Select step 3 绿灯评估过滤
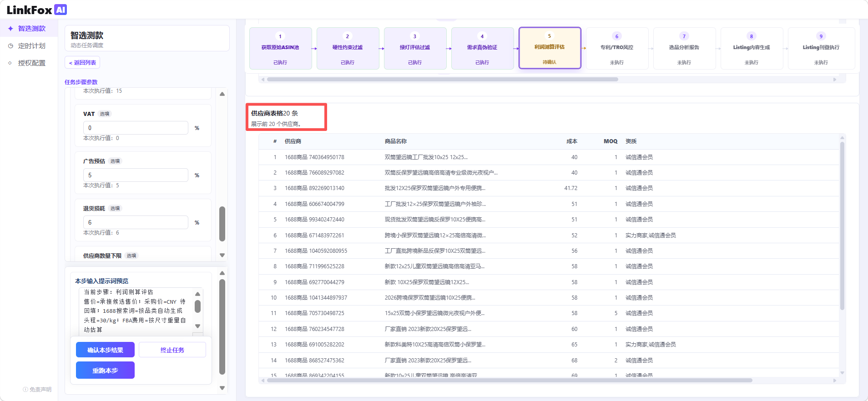Image resolution: width=868 pixels, height=401 pixels. (x=415, y=48)
